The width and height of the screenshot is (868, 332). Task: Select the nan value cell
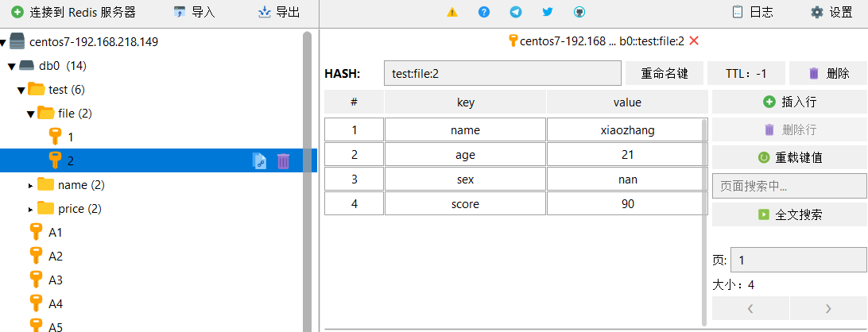[x=627, y=180]
